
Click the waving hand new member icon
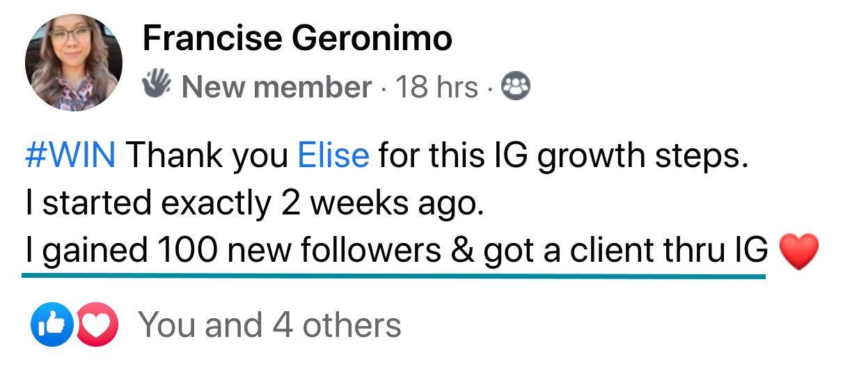[156, 85]
